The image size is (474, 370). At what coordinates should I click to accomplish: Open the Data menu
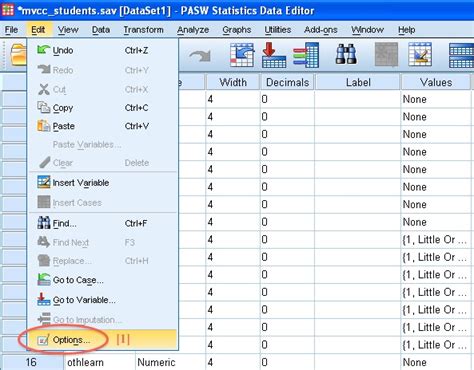point(101,30)
